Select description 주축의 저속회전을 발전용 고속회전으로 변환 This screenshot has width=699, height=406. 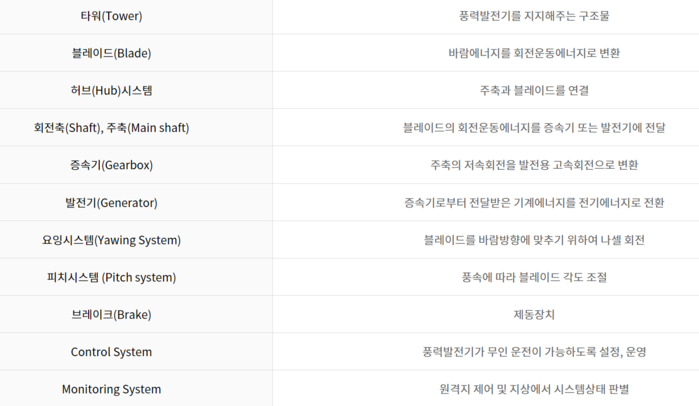coord(534,165)
